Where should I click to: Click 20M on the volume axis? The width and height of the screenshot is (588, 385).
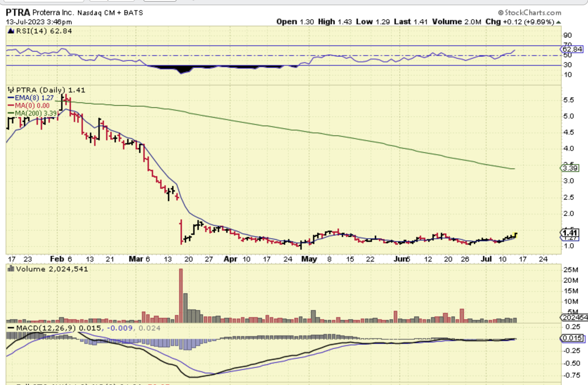coord(571,281)
